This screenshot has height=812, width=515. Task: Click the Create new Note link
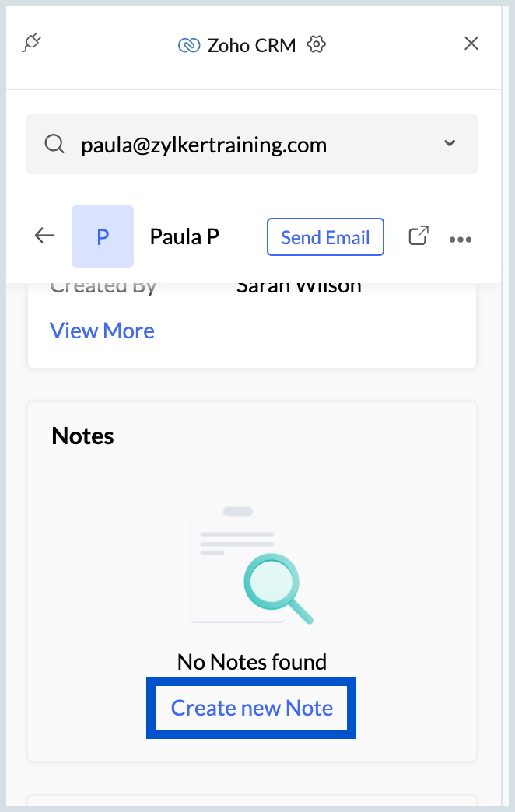tap(252, 708)
